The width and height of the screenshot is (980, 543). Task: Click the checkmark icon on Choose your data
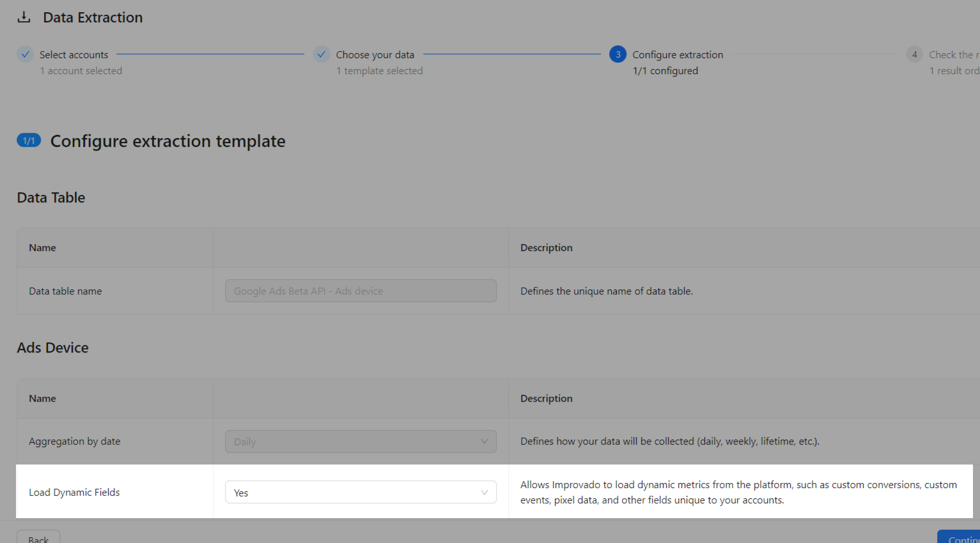322,54
